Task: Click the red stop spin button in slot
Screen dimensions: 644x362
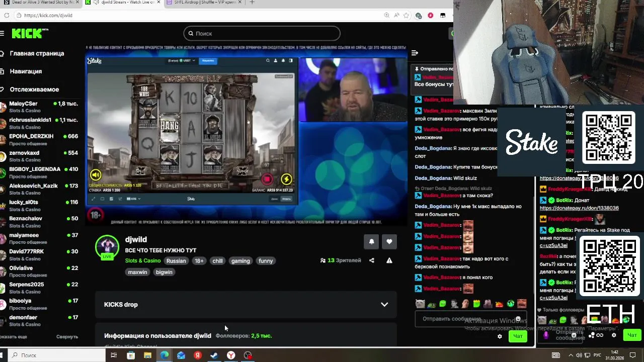Action: [x=267, y=179]
